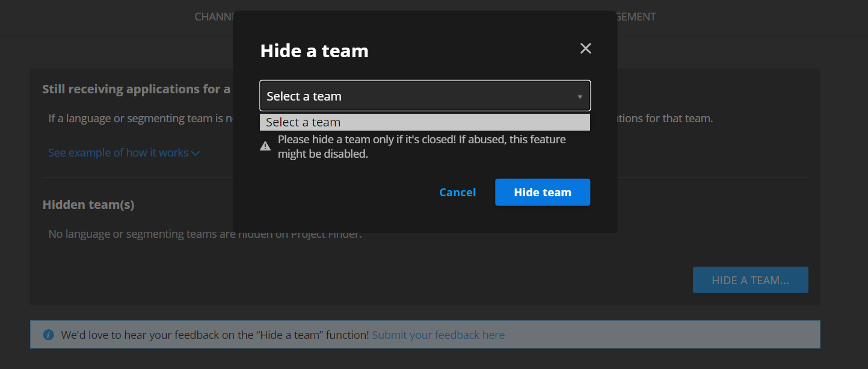Choose the highlighted Select a team option

click(424, 122)
